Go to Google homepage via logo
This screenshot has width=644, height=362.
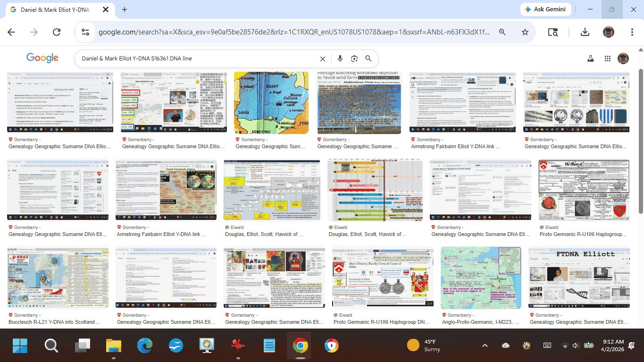click(x=42, y=58)
